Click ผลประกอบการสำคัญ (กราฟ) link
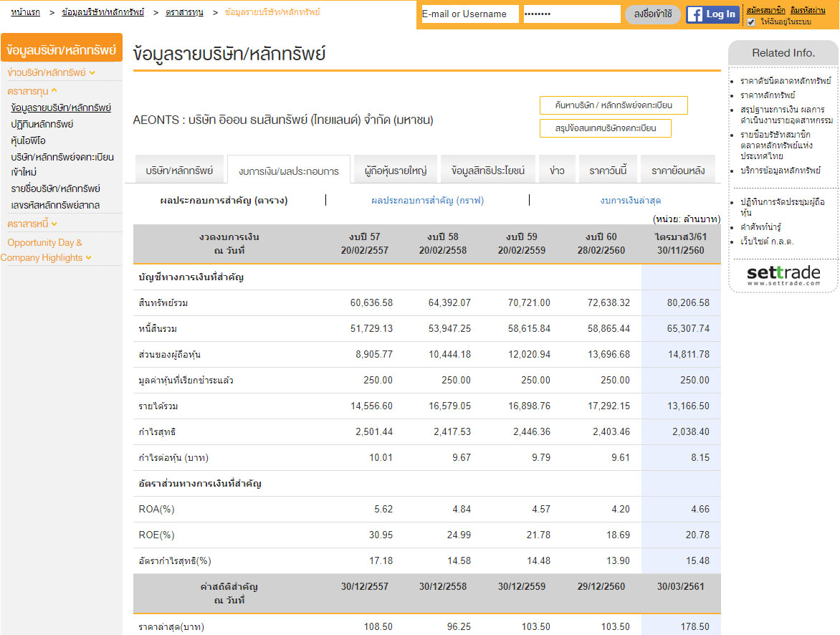Viewport: 840px width, 635px height. (x=427, y=201)
